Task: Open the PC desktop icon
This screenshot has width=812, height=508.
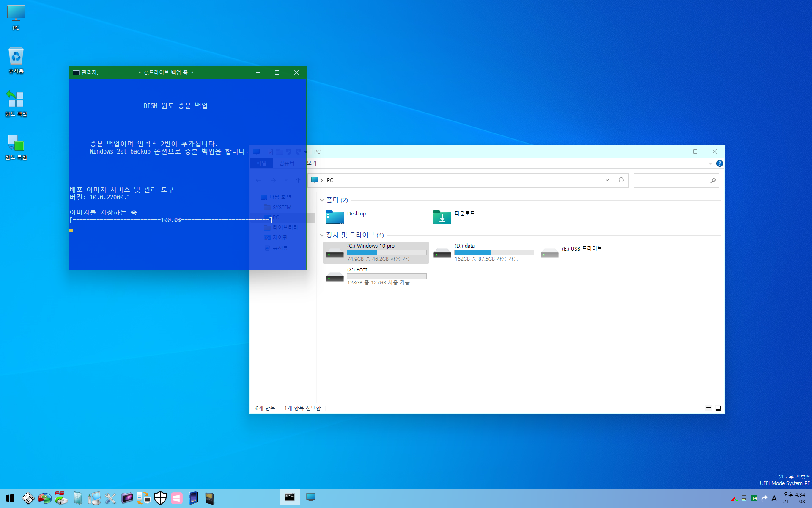Action: [x=16, y=18]
